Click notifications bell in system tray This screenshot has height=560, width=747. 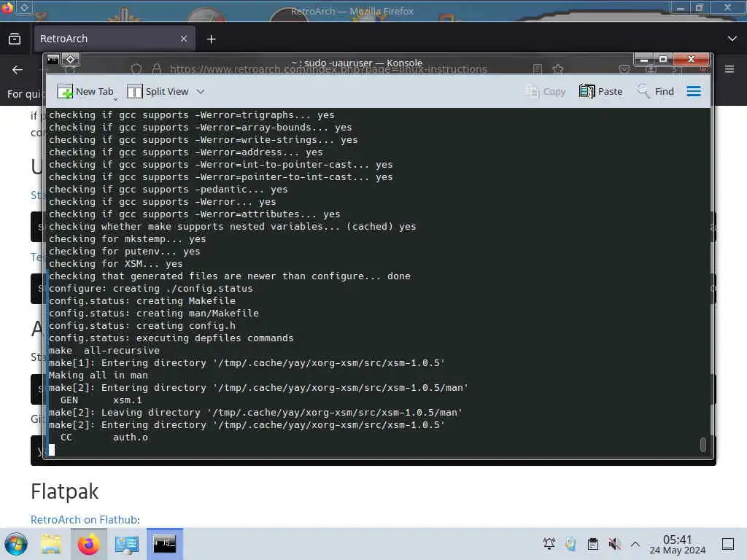549,544
